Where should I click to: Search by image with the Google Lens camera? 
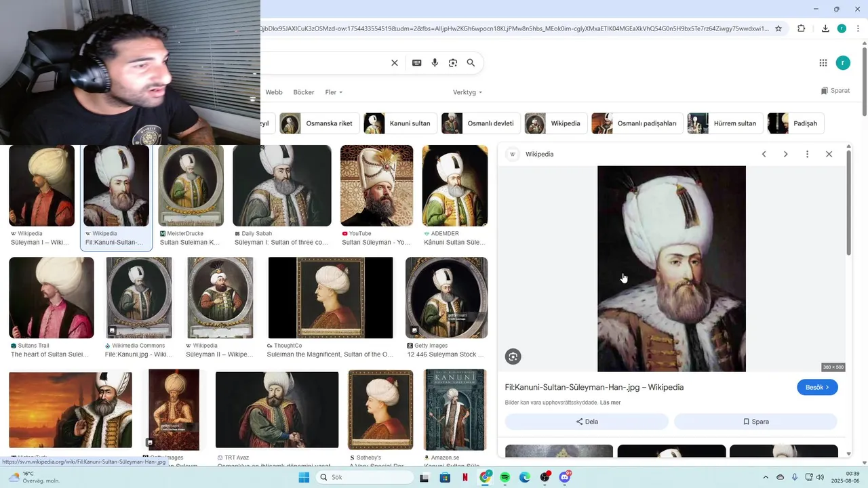click(x=453, y=63)
